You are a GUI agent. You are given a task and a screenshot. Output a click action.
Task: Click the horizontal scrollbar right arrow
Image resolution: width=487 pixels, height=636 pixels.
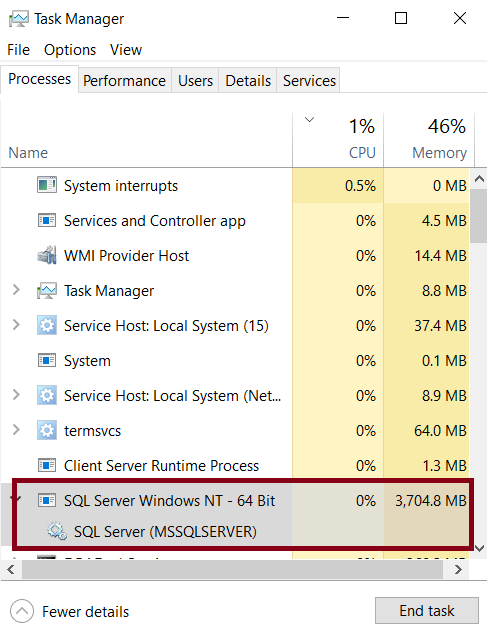pyautogui.click(x=458, y=569)
